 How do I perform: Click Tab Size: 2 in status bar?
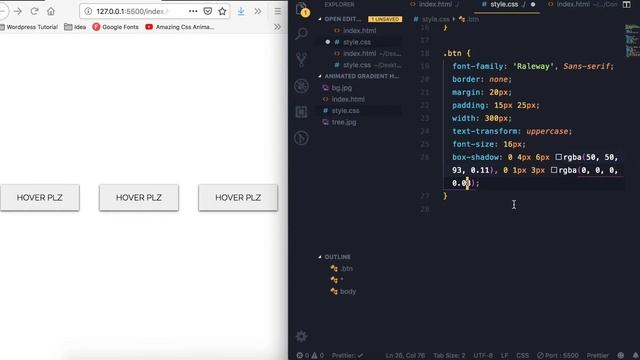point(449,356)
